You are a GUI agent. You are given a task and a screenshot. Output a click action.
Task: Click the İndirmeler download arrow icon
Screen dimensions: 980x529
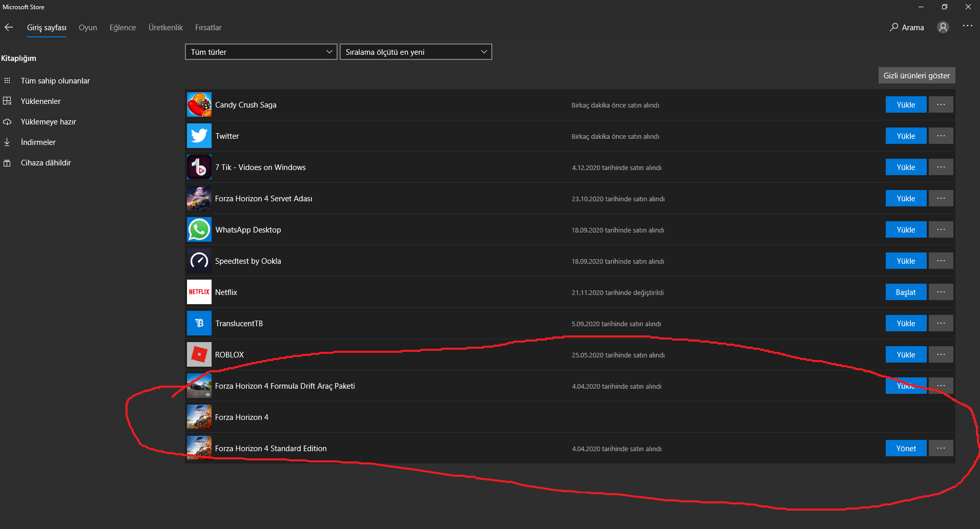[x=7, y=142]
